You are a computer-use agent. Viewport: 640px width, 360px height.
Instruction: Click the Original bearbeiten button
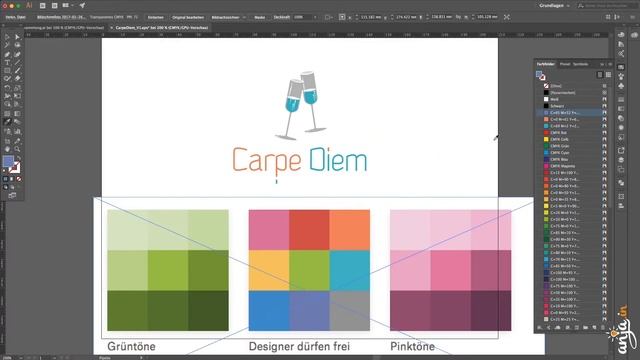pos(188,17)
